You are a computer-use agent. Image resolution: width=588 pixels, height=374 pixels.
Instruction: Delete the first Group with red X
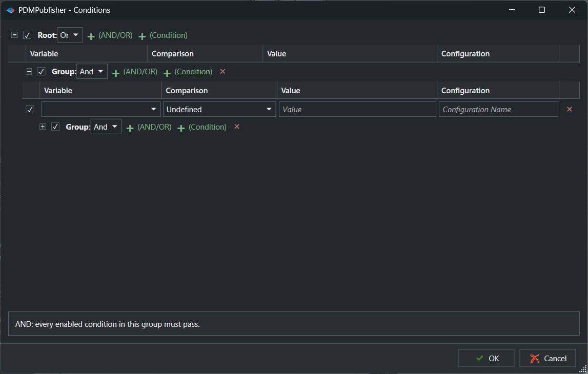223,71
